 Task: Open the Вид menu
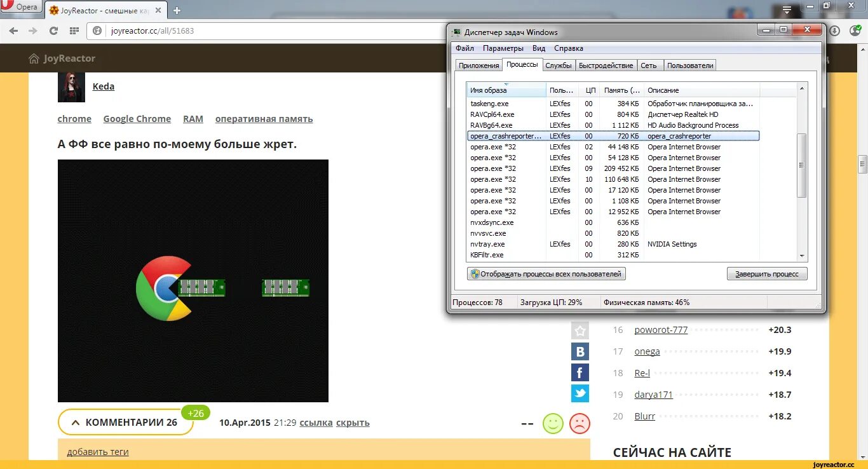point(539,48)
